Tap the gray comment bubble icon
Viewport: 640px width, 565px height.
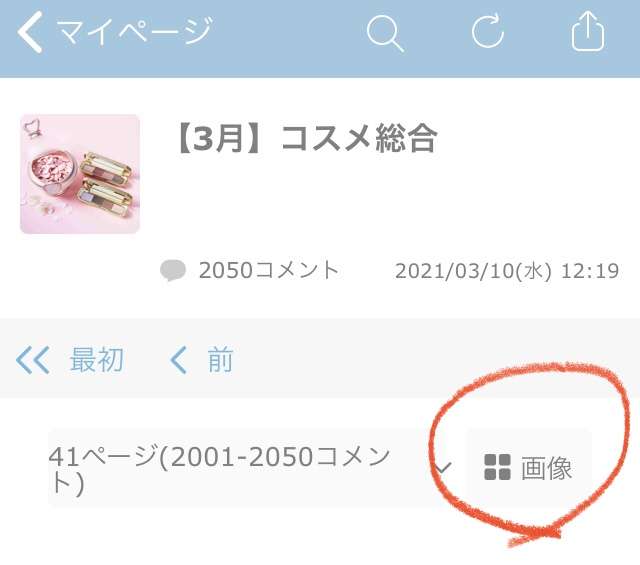(x=173, y=270)
